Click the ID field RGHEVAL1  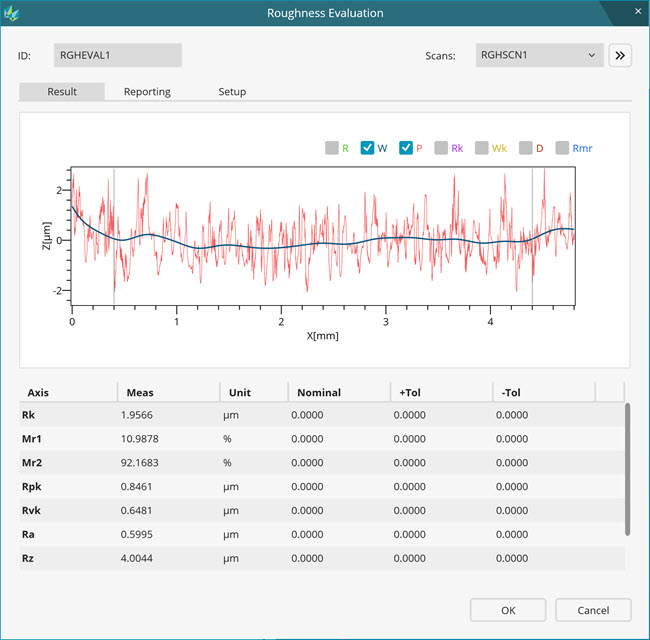point(118,55)
